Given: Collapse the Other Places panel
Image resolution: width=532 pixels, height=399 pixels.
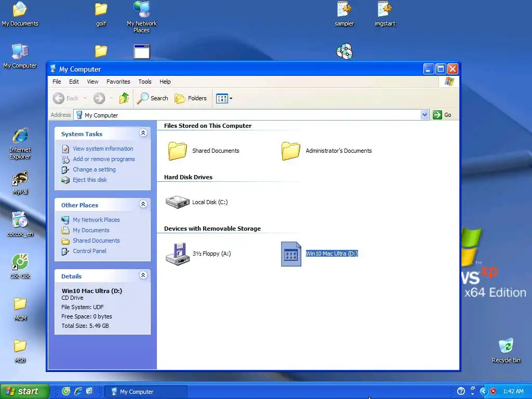Looking at the screenshot, I should click(x=143, y=204).
